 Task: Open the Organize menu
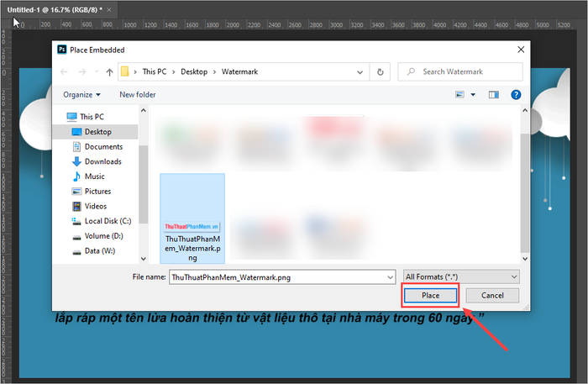point(81,94)
